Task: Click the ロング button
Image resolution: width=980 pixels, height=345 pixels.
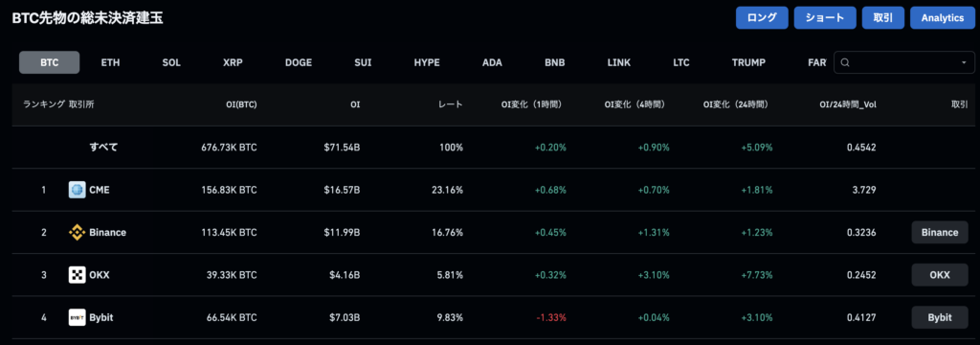Action: (763, 17)
